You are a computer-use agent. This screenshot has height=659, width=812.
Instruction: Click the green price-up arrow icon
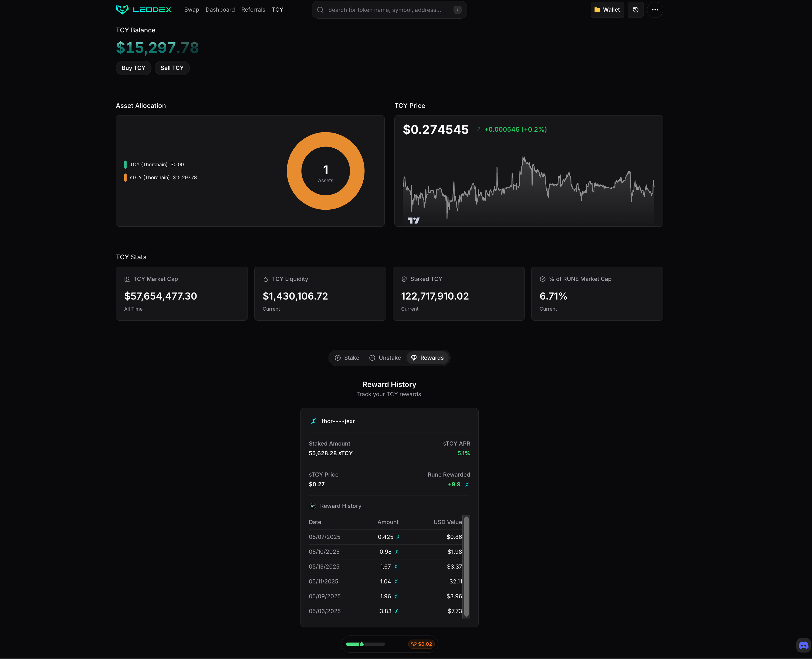point(478,130)
